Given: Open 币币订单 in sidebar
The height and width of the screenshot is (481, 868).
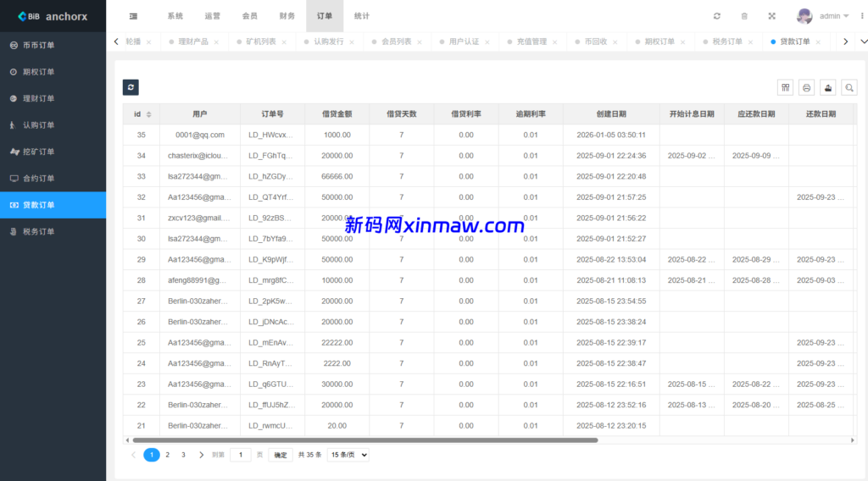Looking at the screenshot, I should click(53, 46).
